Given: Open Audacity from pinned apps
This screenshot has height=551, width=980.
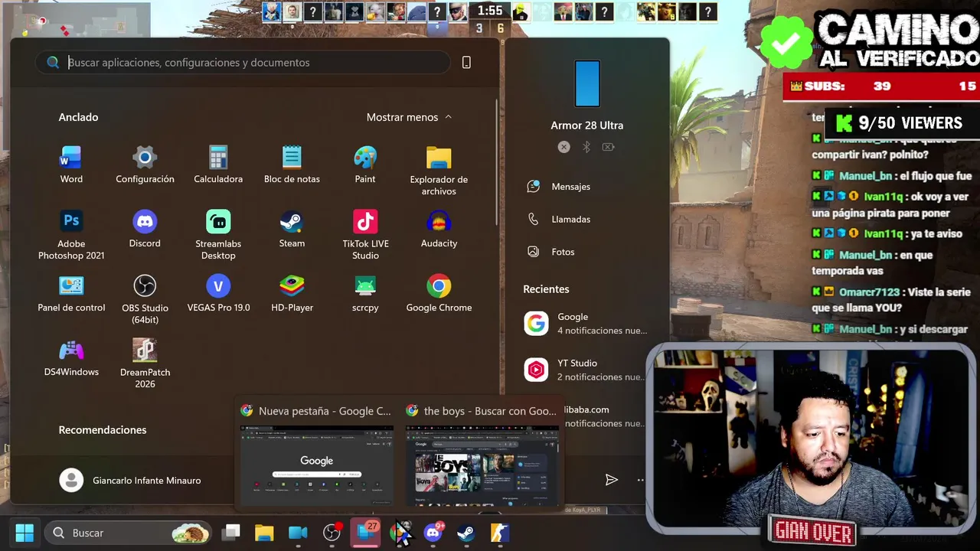Looking at the screenshot, I should point(439,230).
